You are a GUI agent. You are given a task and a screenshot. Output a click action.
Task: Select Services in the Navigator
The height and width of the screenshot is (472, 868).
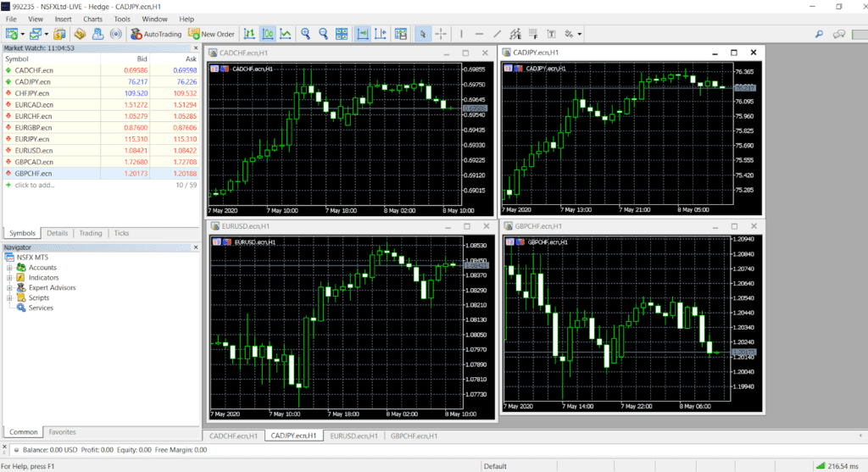(x=41, y=308)
